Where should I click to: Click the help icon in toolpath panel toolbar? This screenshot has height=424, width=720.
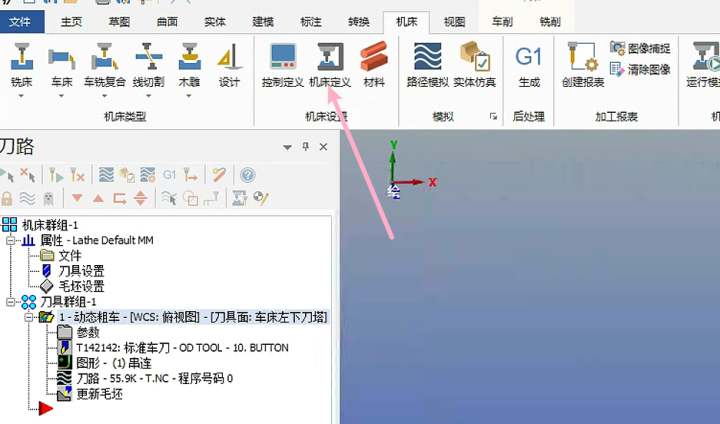[x=247, y=175]
